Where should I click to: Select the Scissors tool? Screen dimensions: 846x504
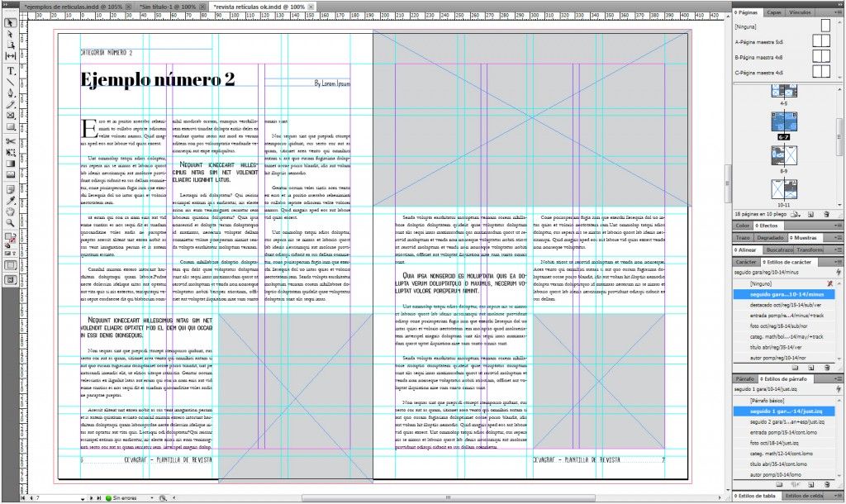[10, 141]
